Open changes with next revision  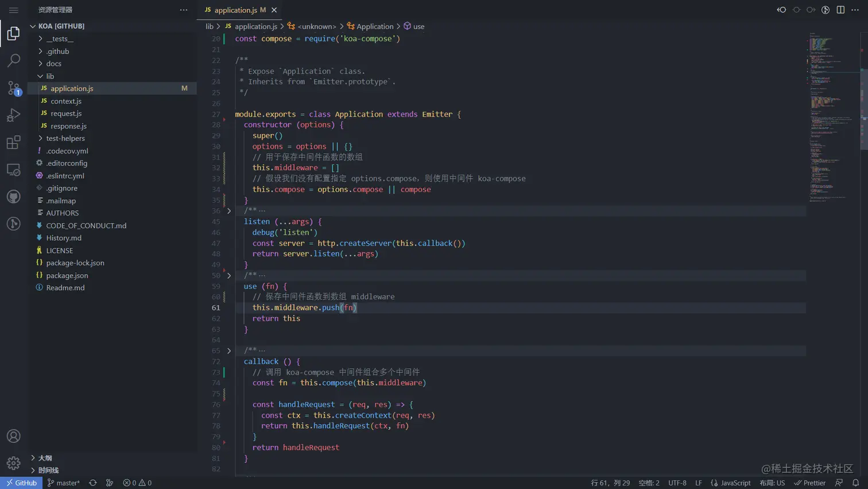pos(811,10)
